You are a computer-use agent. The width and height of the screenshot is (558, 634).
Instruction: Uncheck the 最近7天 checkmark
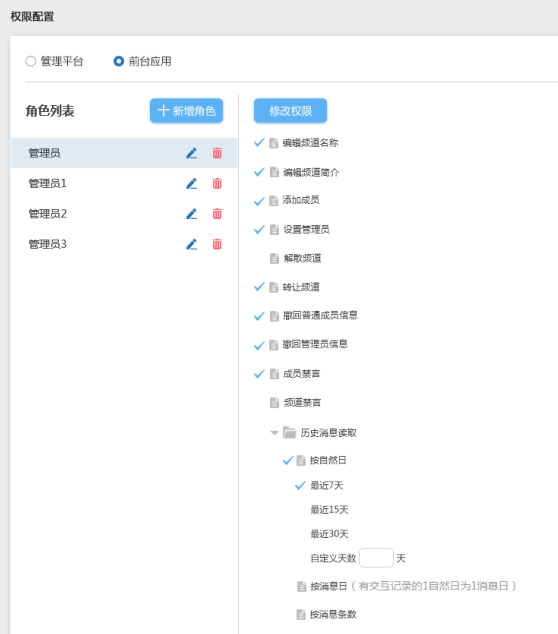300,485
